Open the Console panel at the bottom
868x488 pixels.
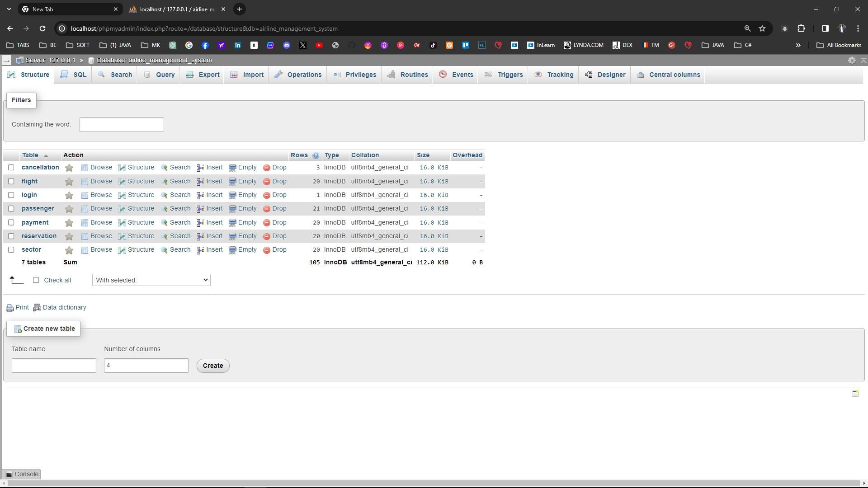(x=21, y=474)
